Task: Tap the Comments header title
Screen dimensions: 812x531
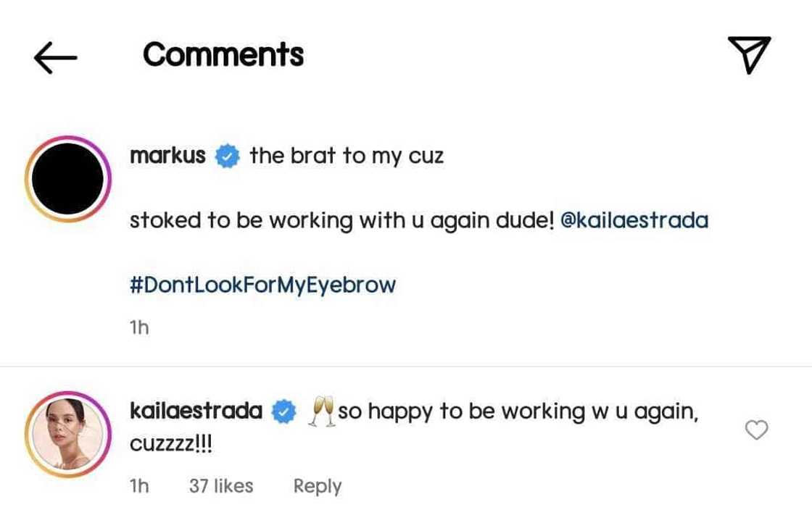Action: click(223, 54)
